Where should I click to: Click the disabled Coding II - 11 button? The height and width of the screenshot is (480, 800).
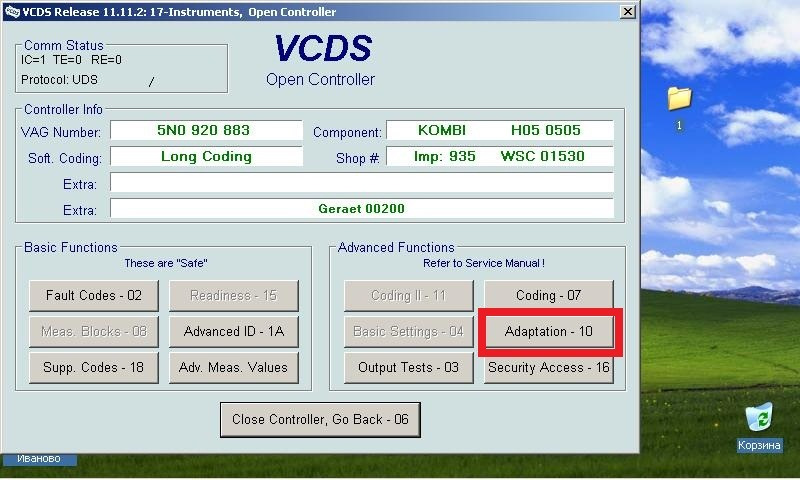tap(409, 295)
